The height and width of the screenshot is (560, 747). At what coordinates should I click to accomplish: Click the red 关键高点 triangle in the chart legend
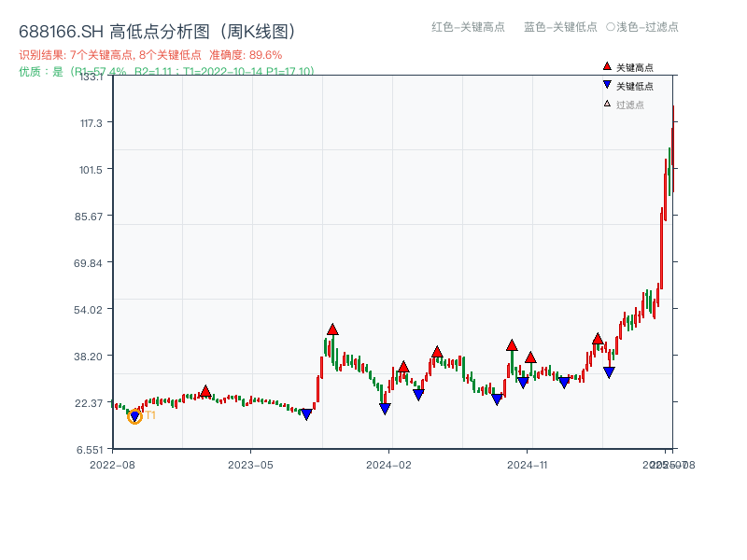click(607, 66)
